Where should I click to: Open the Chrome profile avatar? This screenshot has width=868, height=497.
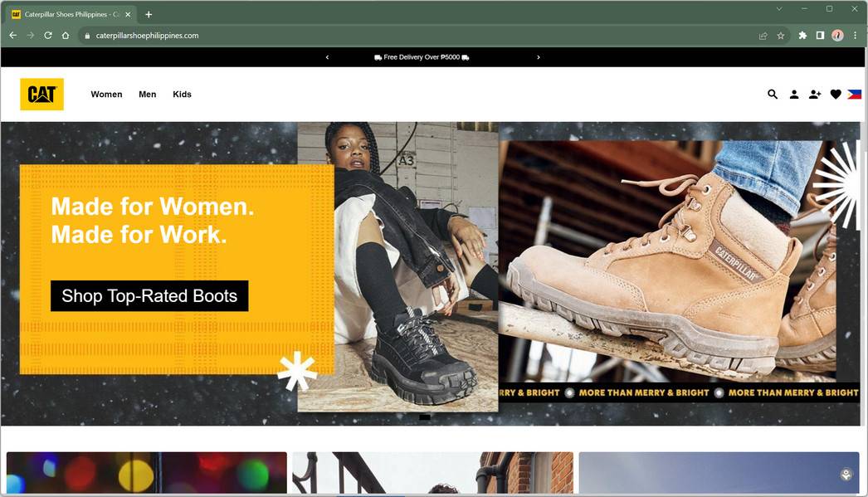[837, 36]
